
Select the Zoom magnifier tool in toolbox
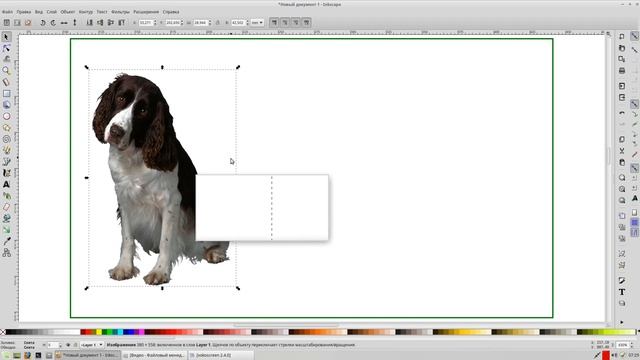(x=7, y=71)
